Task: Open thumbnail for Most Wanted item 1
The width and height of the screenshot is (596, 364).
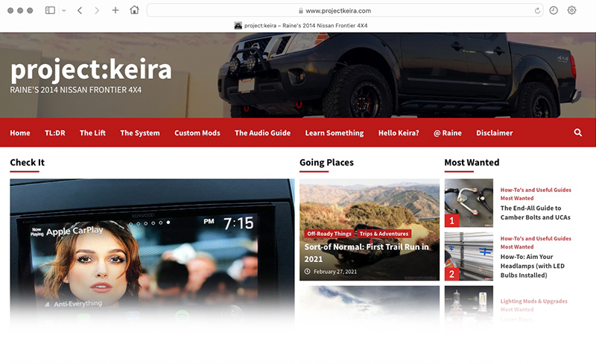Action: [469, 203]
